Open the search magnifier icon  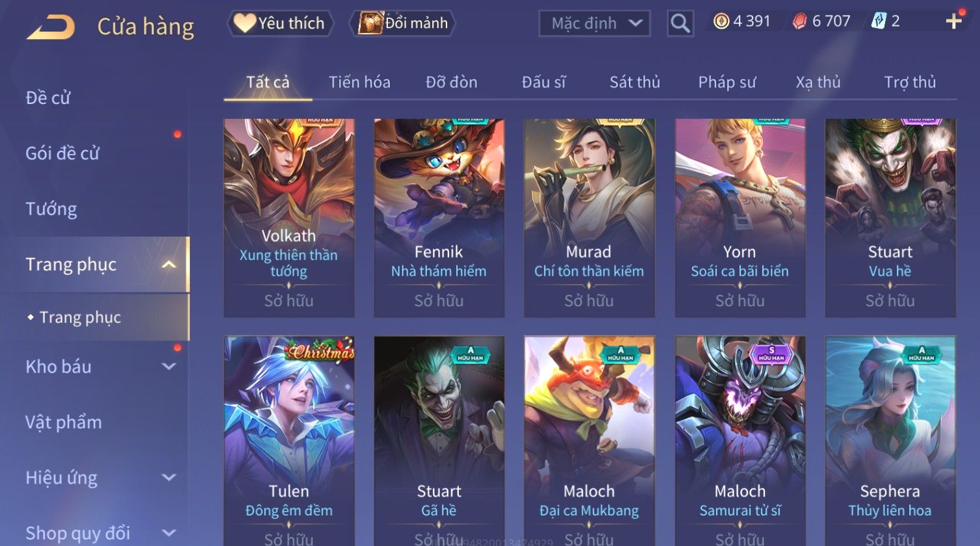(680, 23)
